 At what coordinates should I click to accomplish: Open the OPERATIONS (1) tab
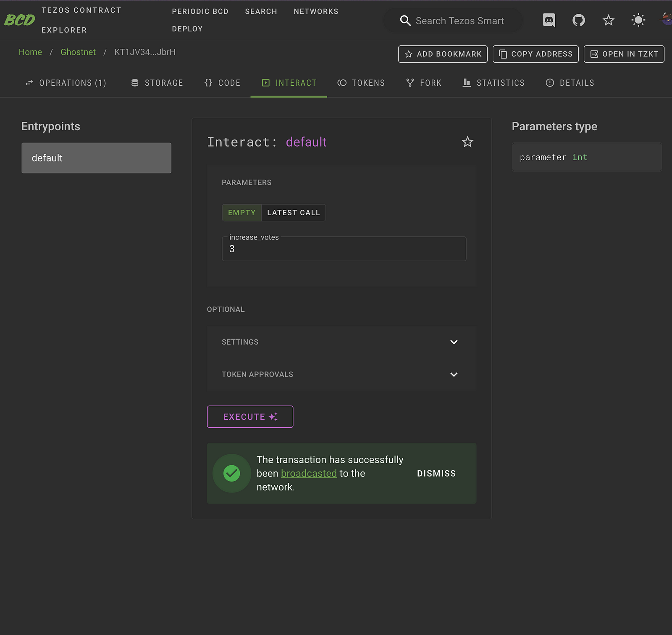[x=66, y=83]
